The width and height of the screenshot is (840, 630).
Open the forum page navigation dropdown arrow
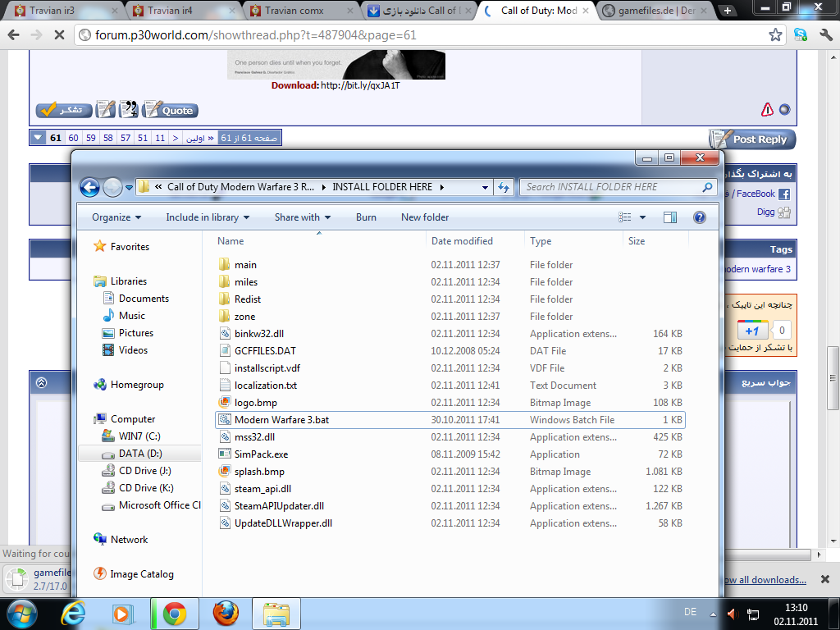[38, 138]
